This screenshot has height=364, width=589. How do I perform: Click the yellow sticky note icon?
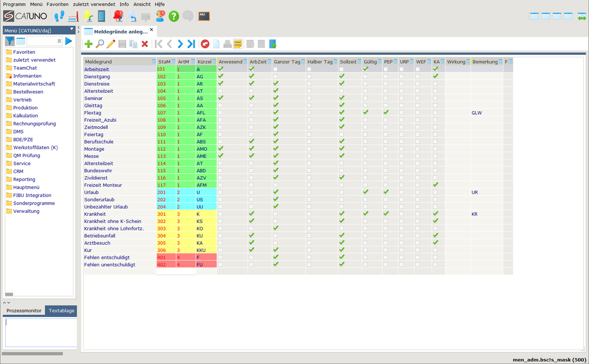(x=238, y=44)
